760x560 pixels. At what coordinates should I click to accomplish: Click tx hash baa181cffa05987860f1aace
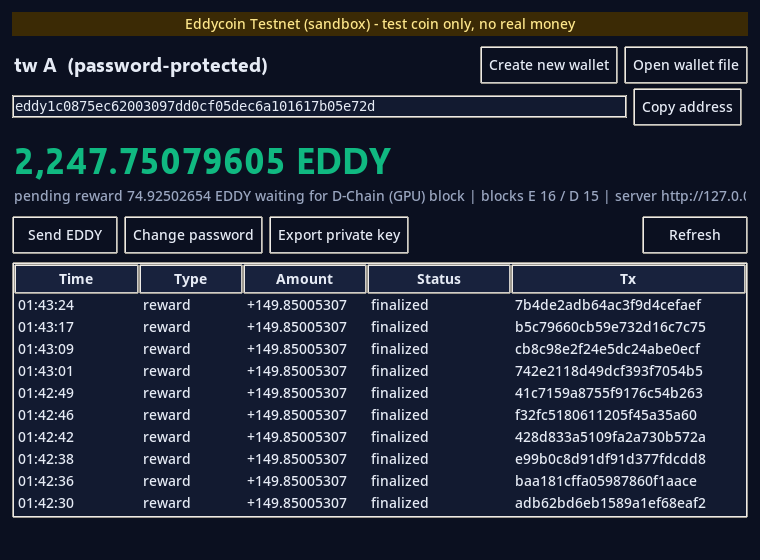606,481
